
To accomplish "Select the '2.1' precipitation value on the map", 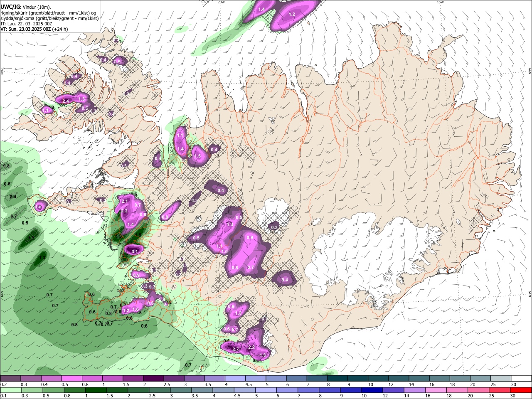I will click(125, 201).
